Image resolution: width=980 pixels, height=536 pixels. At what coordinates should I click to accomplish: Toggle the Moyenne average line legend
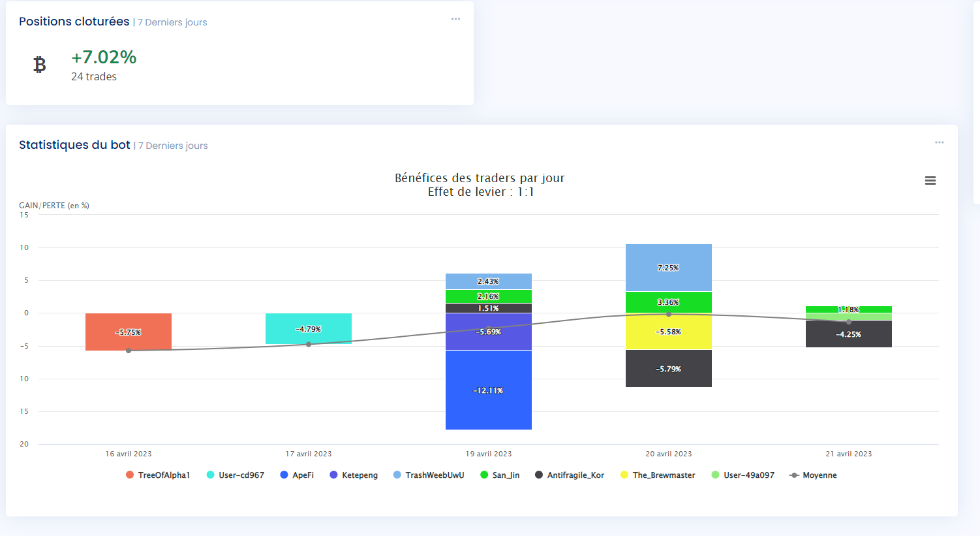point(819,475)
